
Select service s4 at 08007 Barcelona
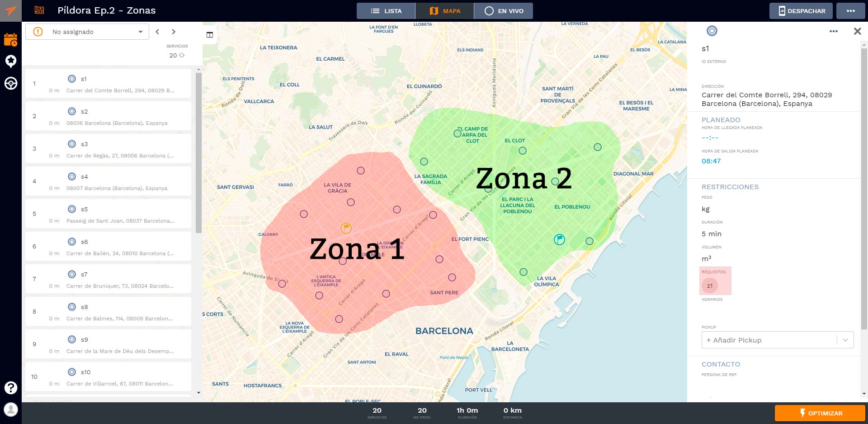click(x=108, y=181)
